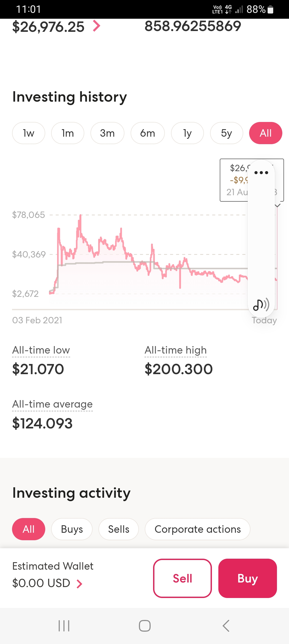Switch chart to 5y range
Image resolution: width=289 pixels, height=644 pixels.
(x=227, y=133)
